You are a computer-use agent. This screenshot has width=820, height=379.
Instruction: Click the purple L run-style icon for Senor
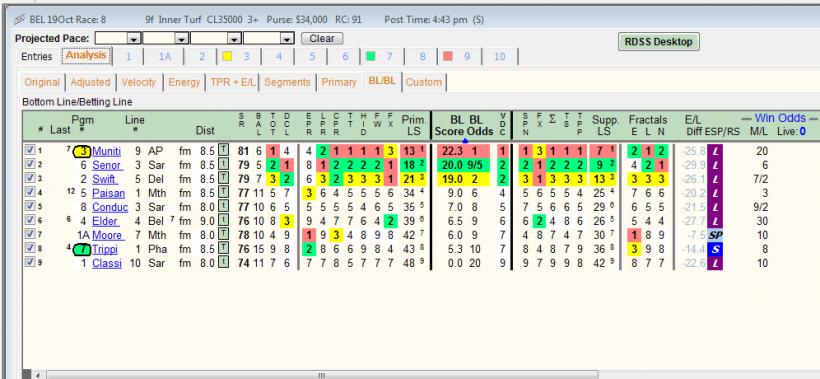tap(715, 165)
